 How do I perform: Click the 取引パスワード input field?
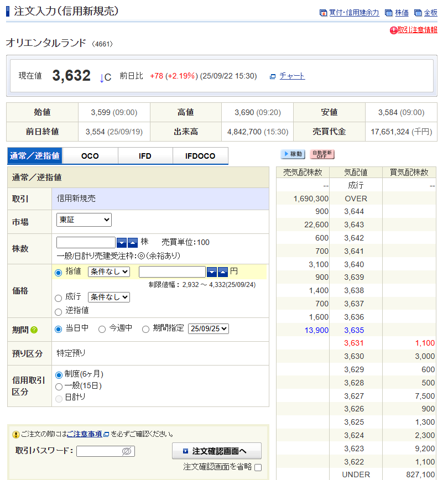coord(100,451)
